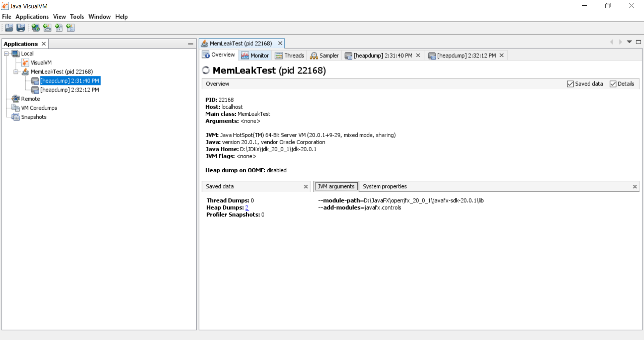
Task: Show the opened documents list arrow
Action: (629, 42)
